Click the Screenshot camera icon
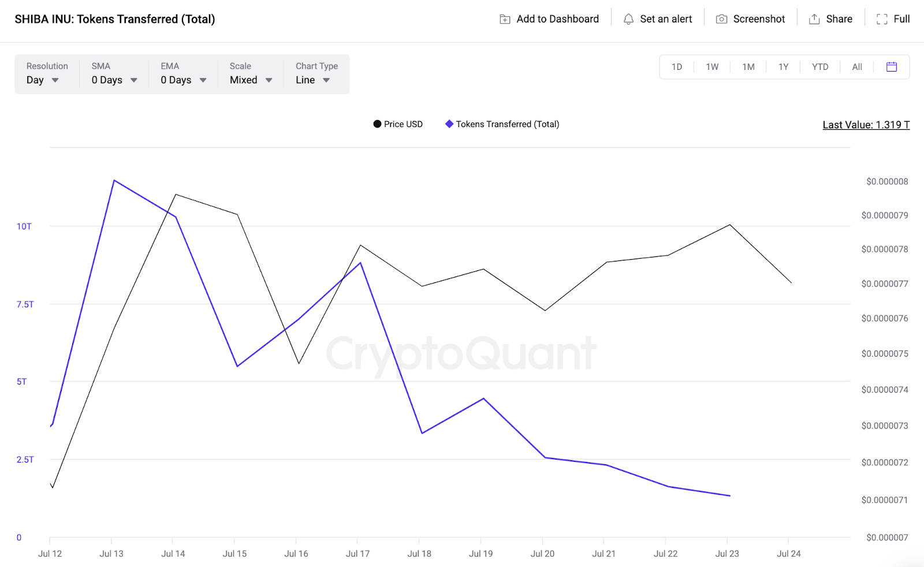924x567 pixels. coord(721,19)
